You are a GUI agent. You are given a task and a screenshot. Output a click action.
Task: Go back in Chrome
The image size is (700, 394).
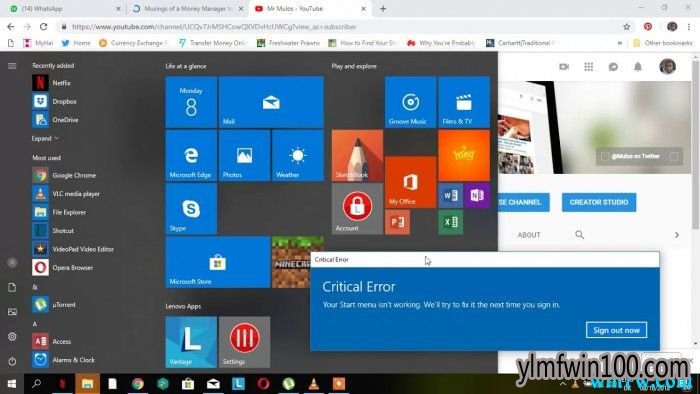pos(11,27)
